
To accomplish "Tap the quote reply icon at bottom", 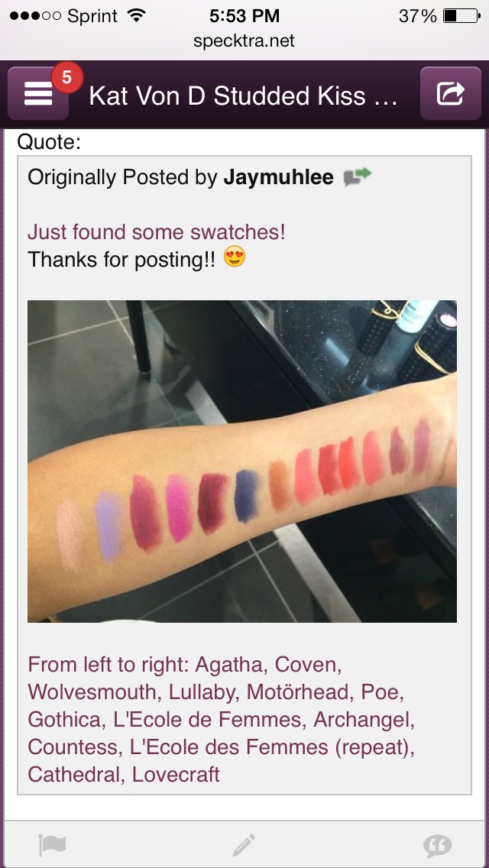I will 438,846.
